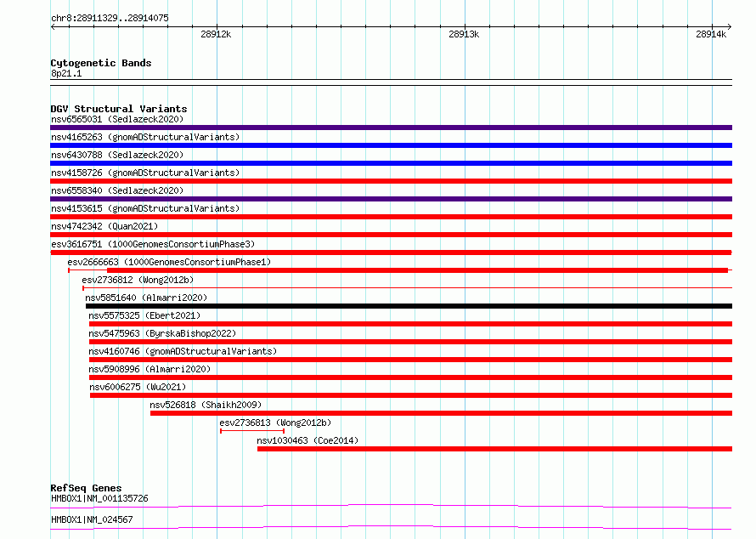Click the purple bar under nsv6565031
Screen dimensions: 756x539
[x=391, y=128]
